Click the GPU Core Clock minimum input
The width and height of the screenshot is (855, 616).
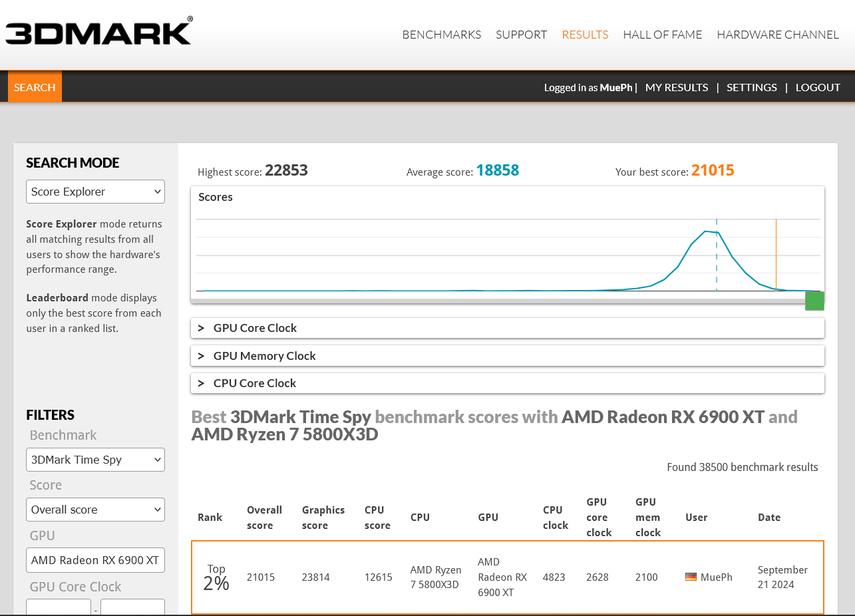59,607
